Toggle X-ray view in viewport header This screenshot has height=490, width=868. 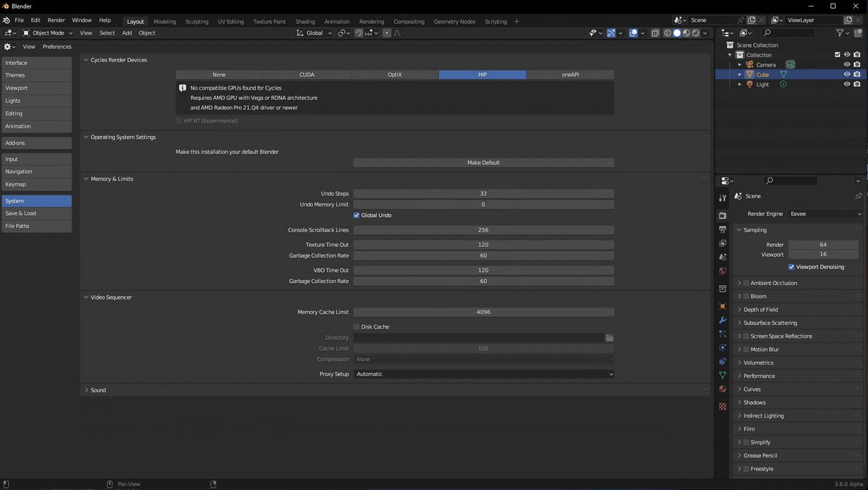655,33
